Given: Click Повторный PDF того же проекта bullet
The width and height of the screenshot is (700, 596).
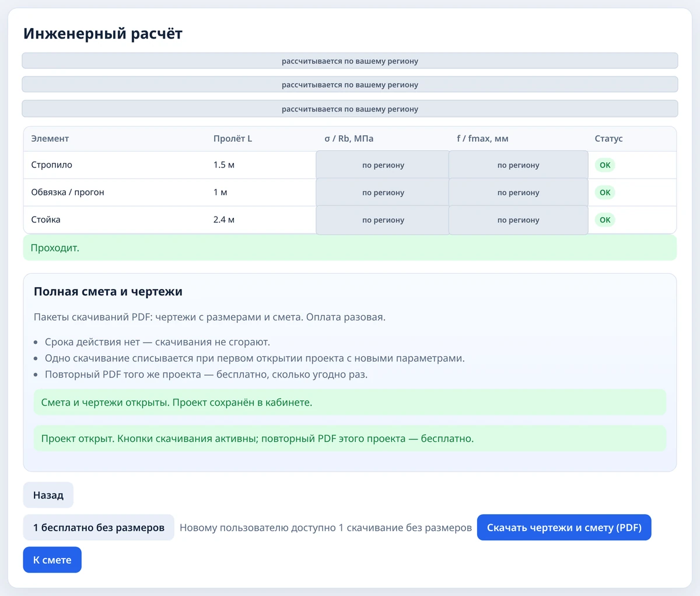Looking at the screenshot, I should tap(206, 375).
